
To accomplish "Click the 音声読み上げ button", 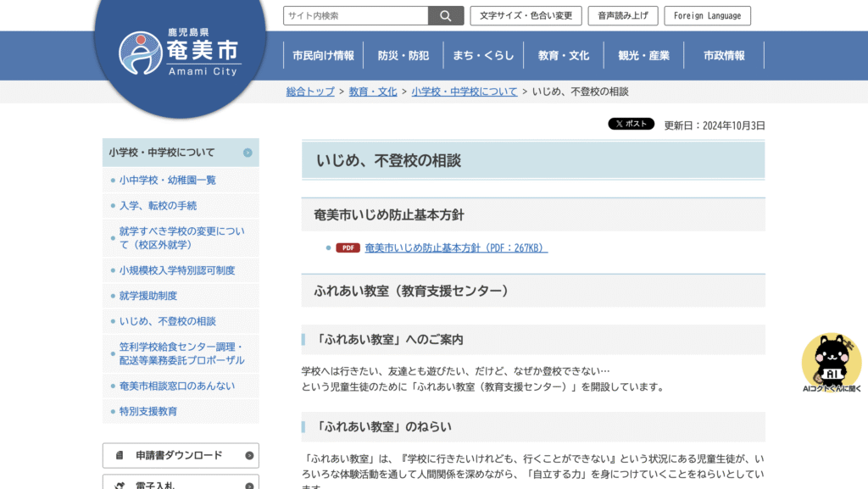I will coord(621,15).
